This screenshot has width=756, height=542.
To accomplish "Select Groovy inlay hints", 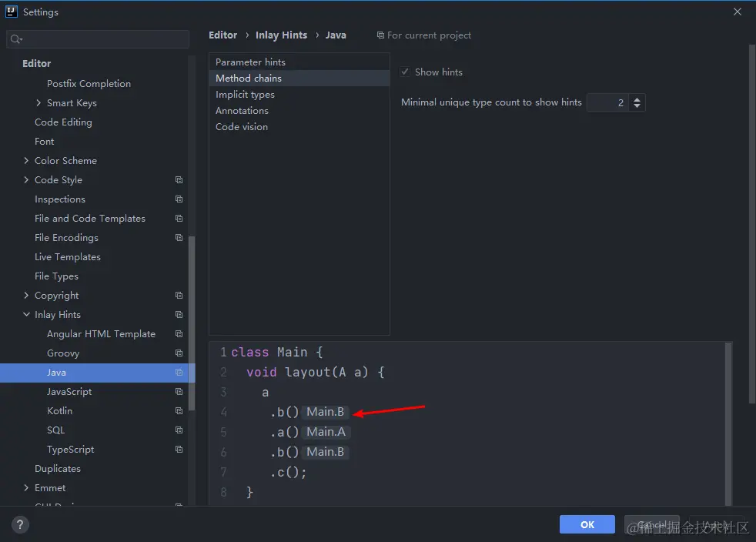I will (x=63, y=353).
